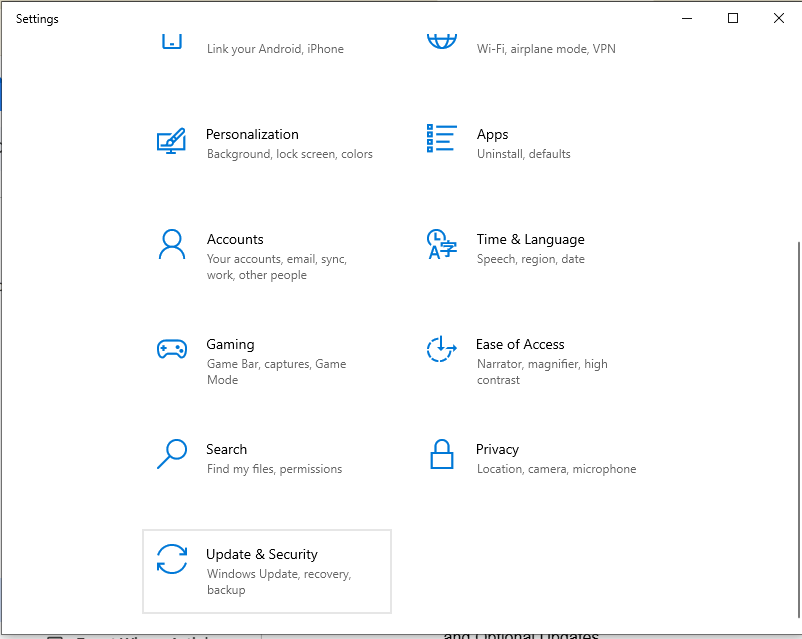Select the Search magnifying glass icon

172,454
